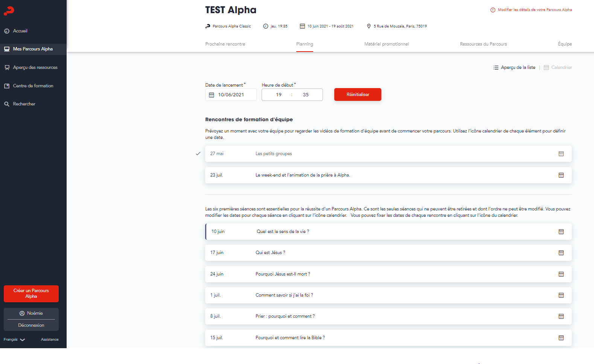
Task: Click Modifier les détails de votre Parcours Alpha
Action: (535, 10)
